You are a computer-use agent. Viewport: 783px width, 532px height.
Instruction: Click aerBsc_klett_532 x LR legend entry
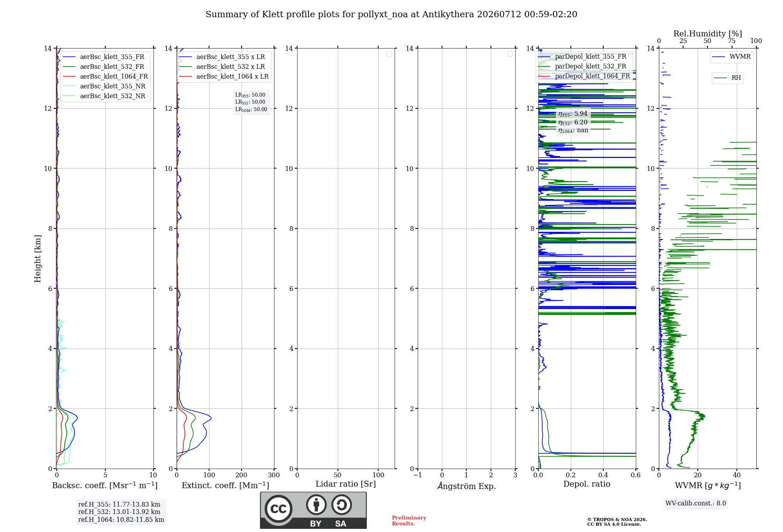tap(222, 67)
